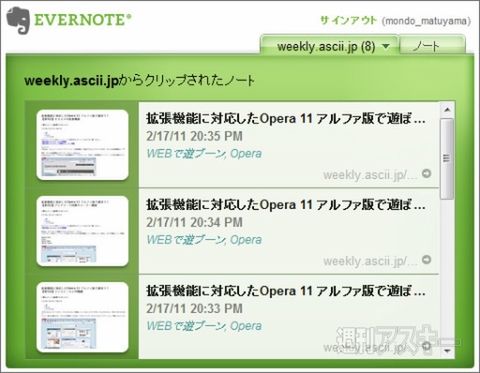480x373 pixels.
Task: Open note title dated 2/17/11 20:33 PM
Action: tap(286, 291)
